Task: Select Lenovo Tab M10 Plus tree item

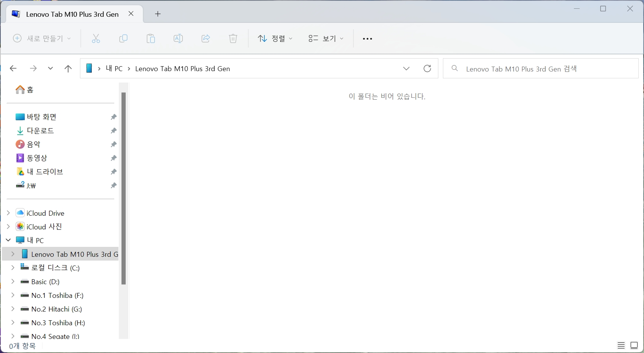Action: [61, 254]
